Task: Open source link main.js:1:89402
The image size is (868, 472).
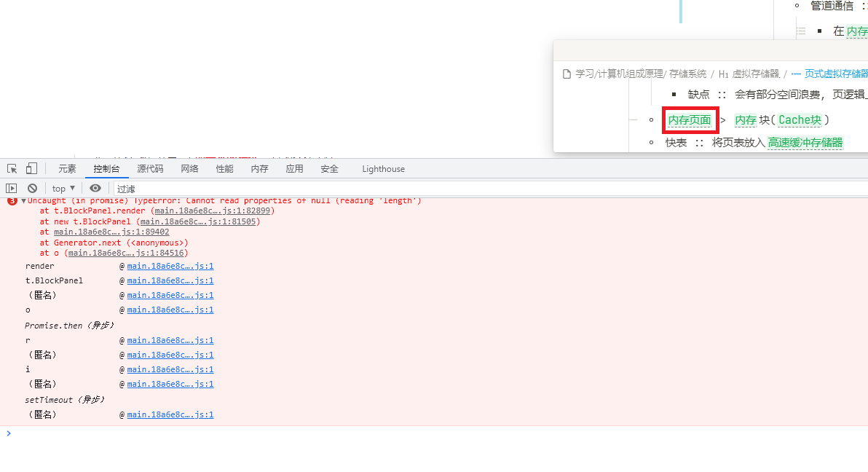Action: (x=111, y=232)
